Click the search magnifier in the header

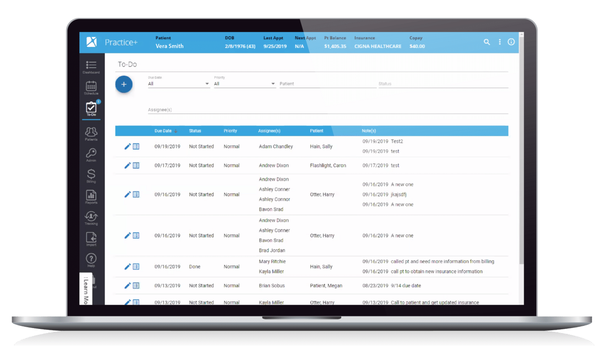pos(486,42)
